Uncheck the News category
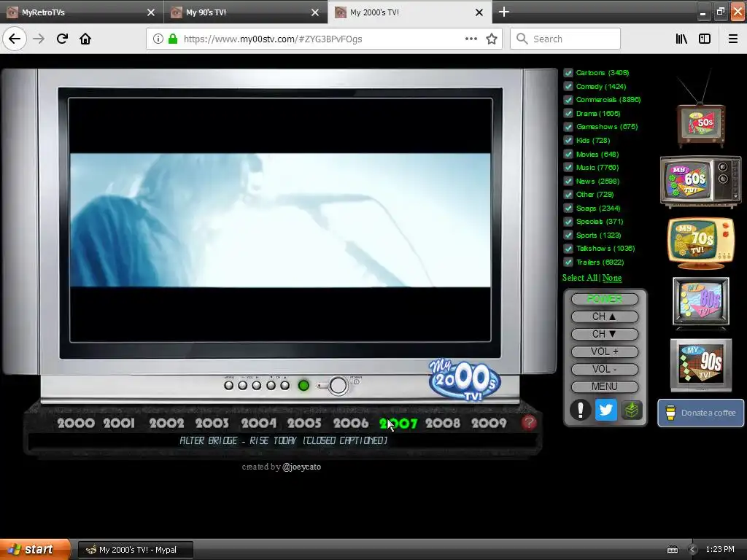Image resolution: width=747 pixels, height=560 pixels. [x=568, y=181]
